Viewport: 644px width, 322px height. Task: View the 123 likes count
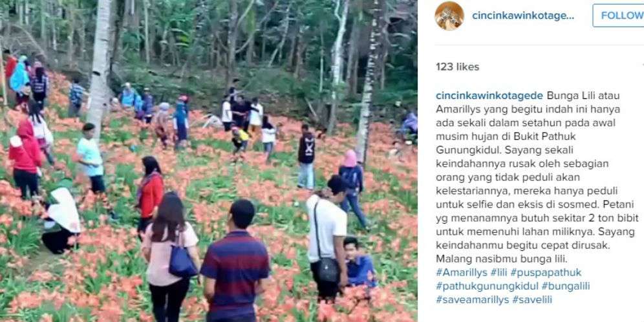(458, 67)
